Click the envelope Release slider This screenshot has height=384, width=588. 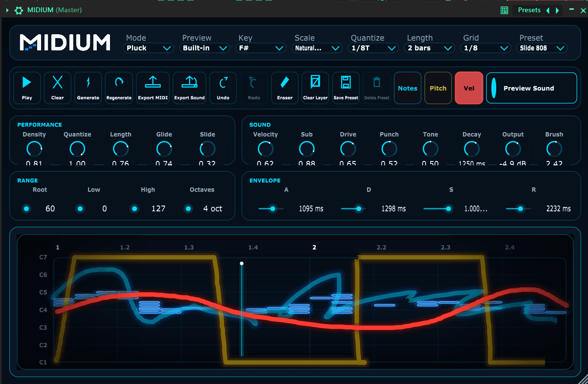519,209
